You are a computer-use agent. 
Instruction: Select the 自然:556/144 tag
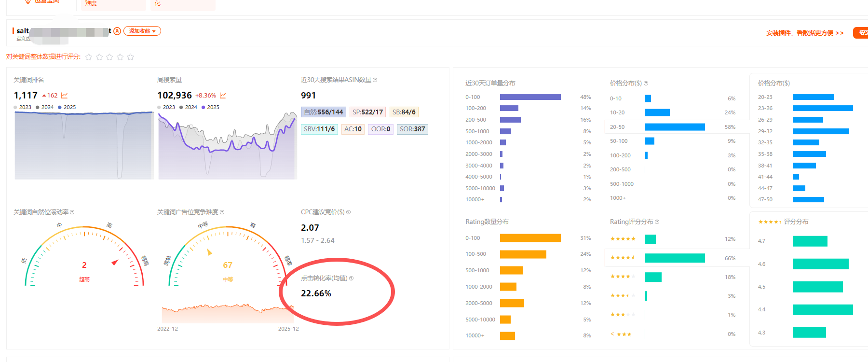pyautogui.click(x=324, y=112)
